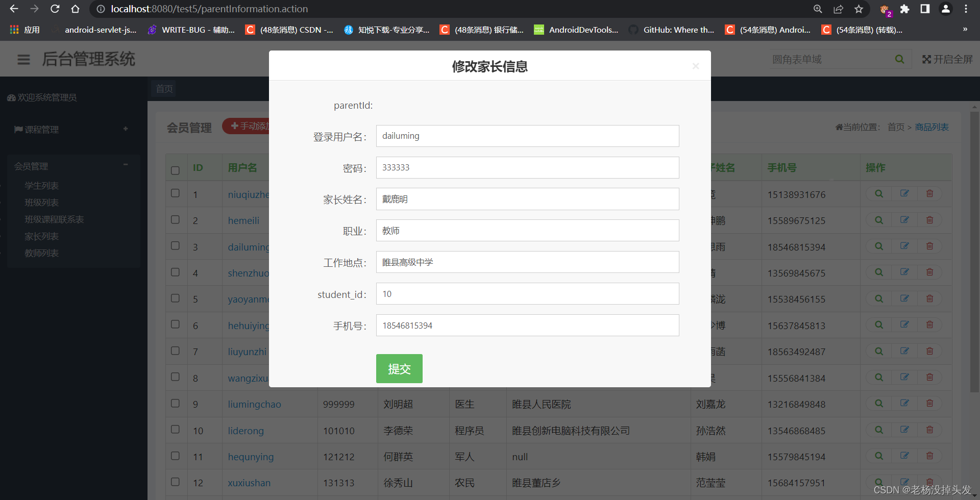Open 班级列表 in the sidebar

(x=41, y=203)
